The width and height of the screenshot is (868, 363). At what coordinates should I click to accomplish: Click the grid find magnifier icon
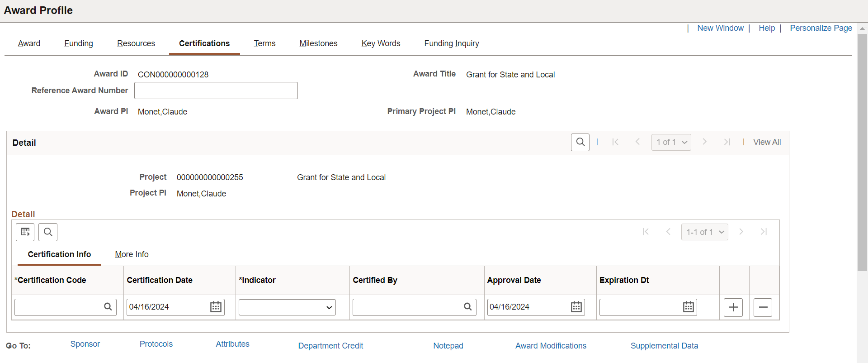click(48, 232)
